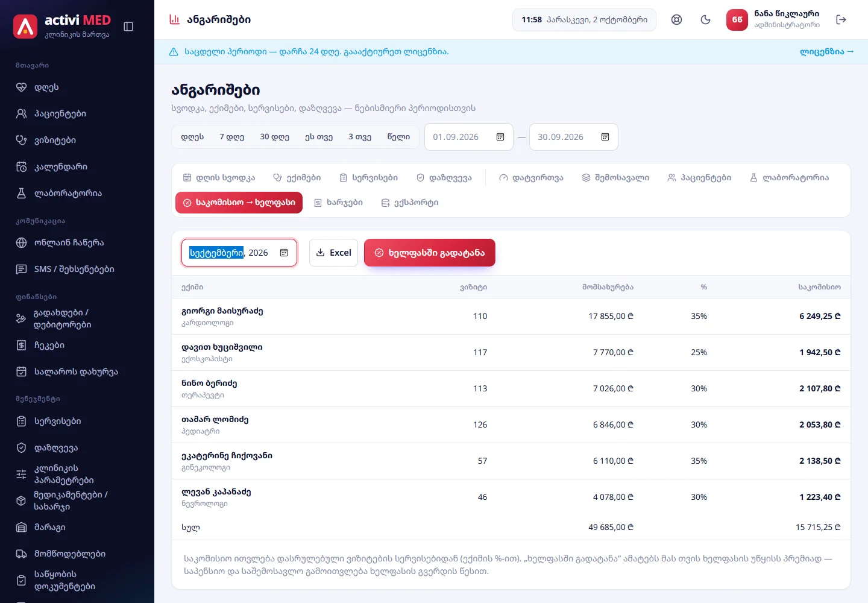868x603 pixels.
Task: Collapse the sidebar with the panel icon
Action: [x=128, y=27]
